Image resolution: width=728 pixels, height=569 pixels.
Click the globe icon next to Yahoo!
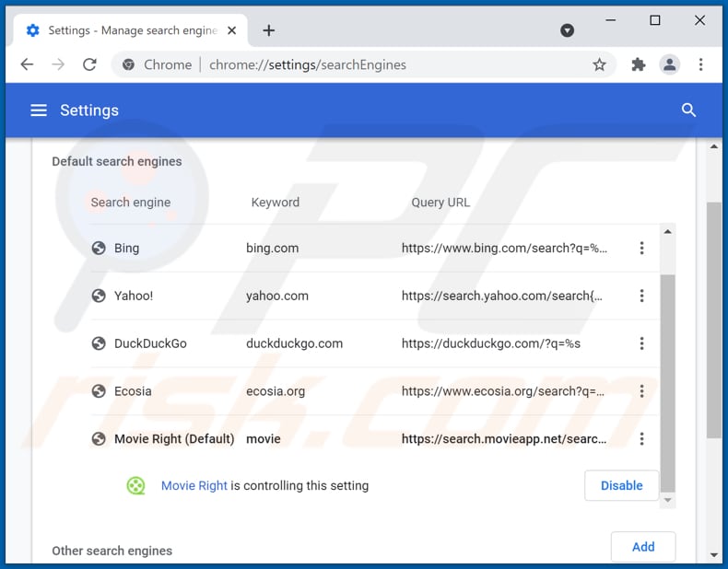click(x=99, y=296)
